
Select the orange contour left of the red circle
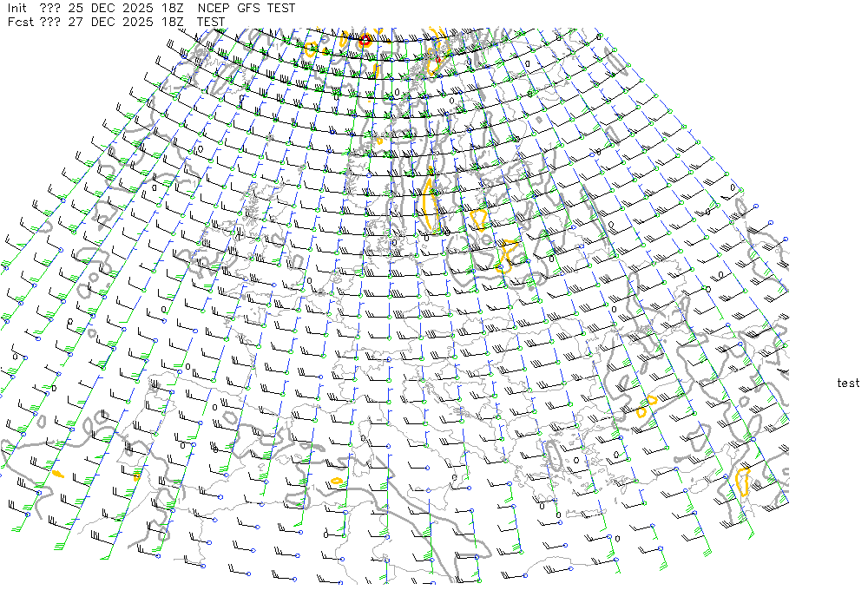[310, 49]
